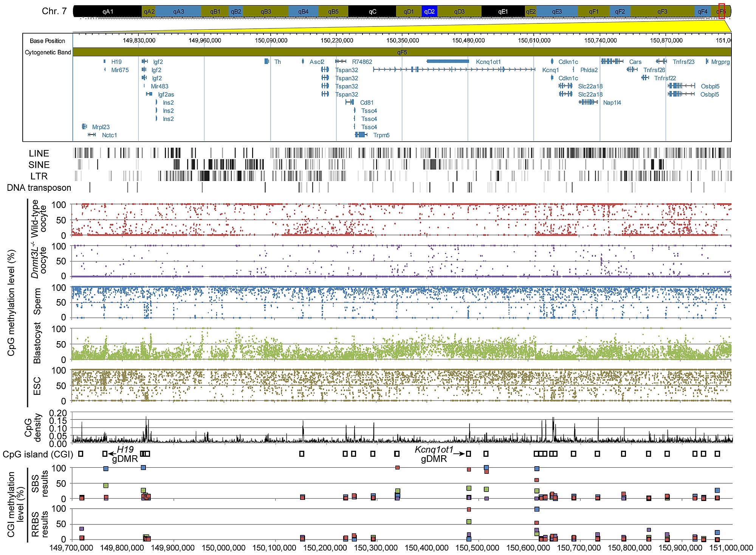
Task: Click the Cytogenetic Band track label
Action: click(48, 52)
